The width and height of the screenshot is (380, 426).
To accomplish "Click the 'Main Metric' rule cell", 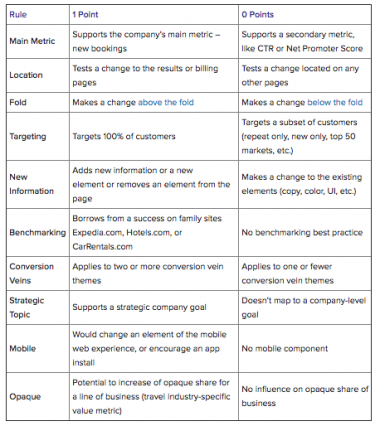I will pos(38,41).
